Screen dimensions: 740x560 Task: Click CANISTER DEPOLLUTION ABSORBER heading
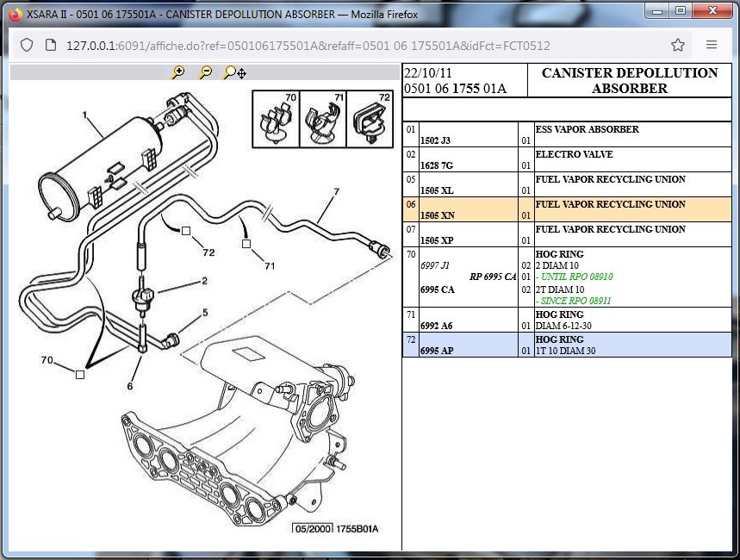point(630,80)
